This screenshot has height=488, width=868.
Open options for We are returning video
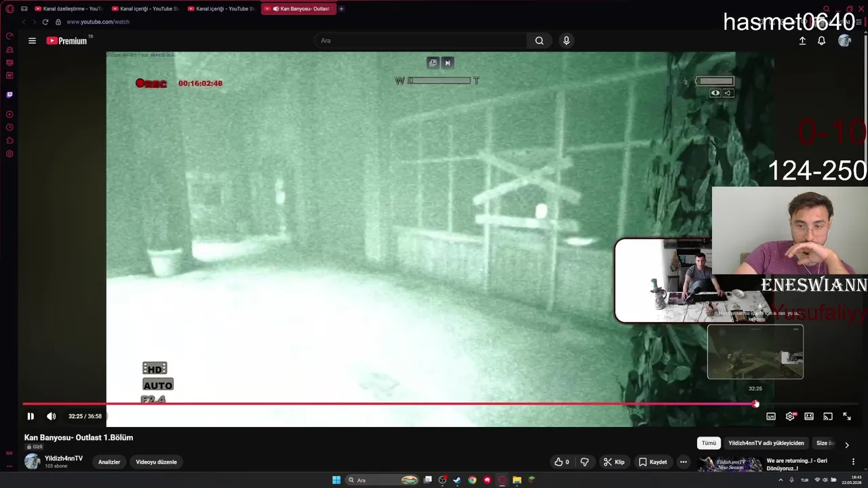point(853,462)
